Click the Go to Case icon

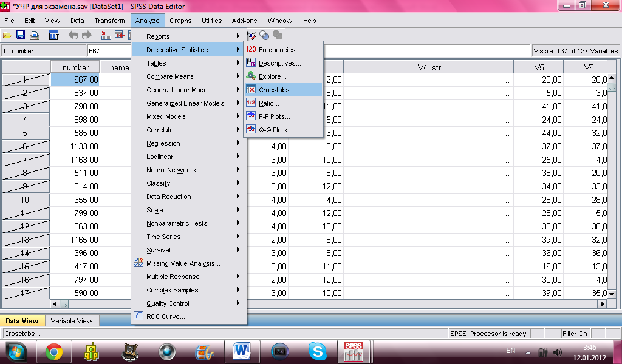tap(106, 35)
